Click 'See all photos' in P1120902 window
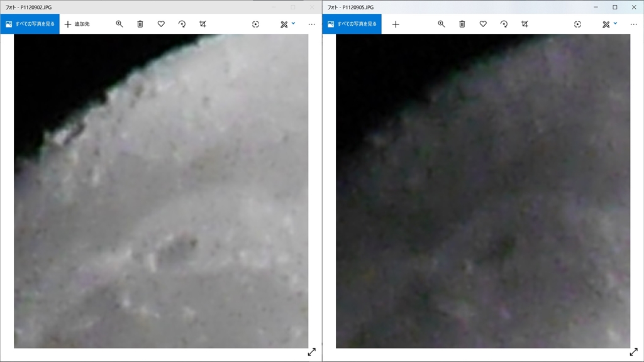The height and width of the screenshot is (362, 644). tap(30, 24)
